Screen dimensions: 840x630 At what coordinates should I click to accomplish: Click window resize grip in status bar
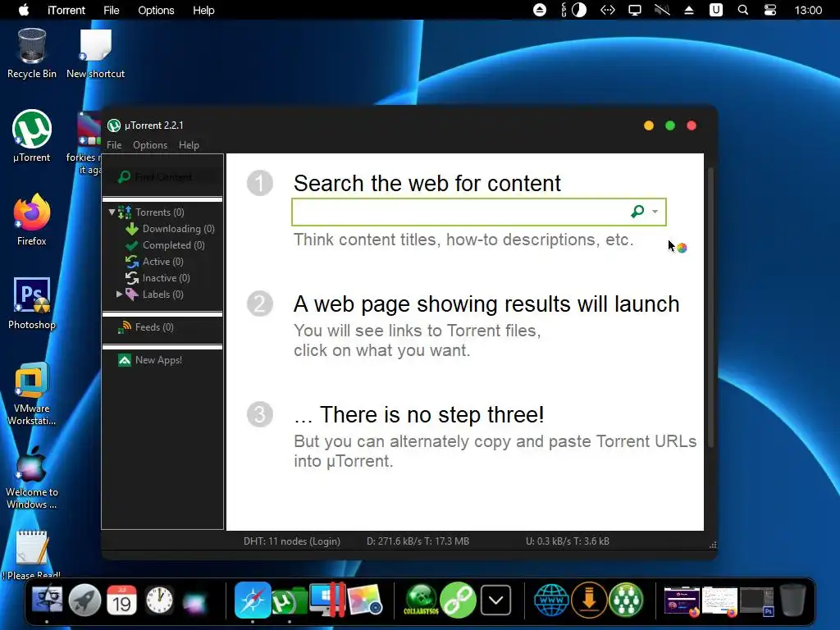click(x=713, y=545)
